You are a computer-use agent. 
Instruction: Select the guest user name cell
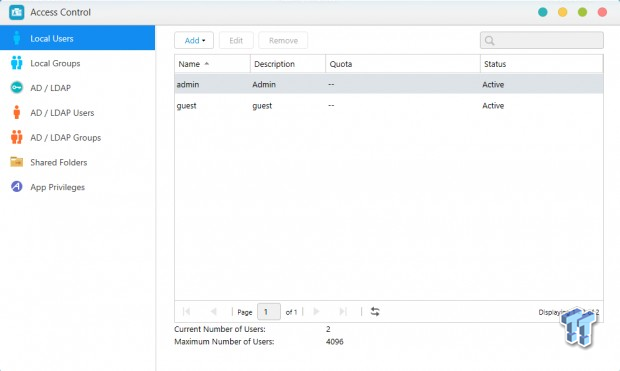pos(187,106)
